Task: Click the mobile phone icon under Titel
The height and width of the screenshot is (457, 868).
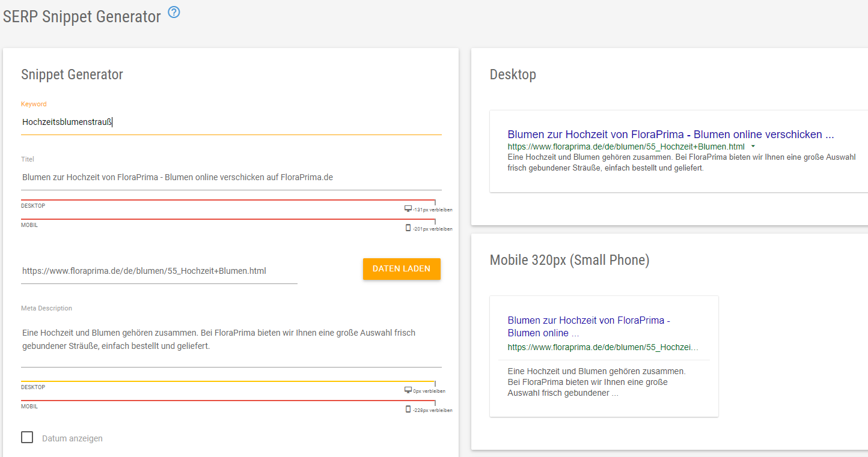Action: pyautogui.click(x=409, y=228)
